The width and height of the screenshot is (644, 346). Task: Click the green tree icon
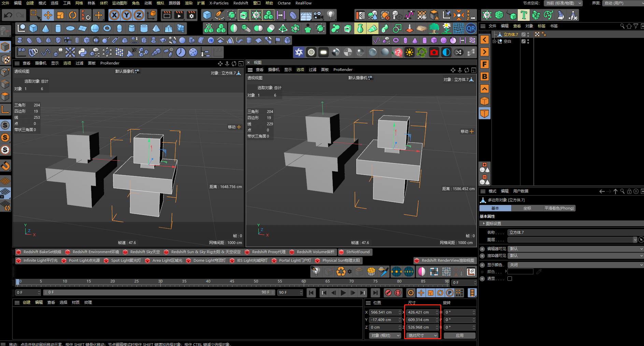click(434, 28)
